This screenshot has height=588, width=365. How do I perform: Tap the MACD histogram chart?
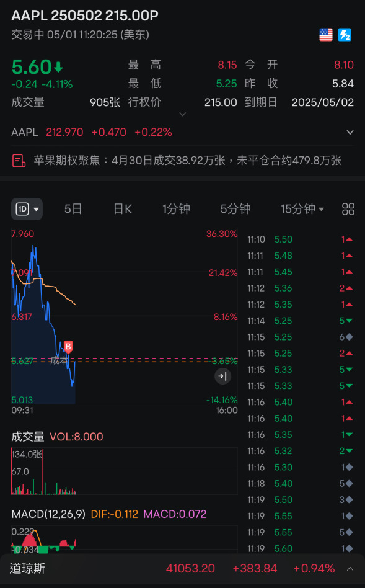coord(125,539)
